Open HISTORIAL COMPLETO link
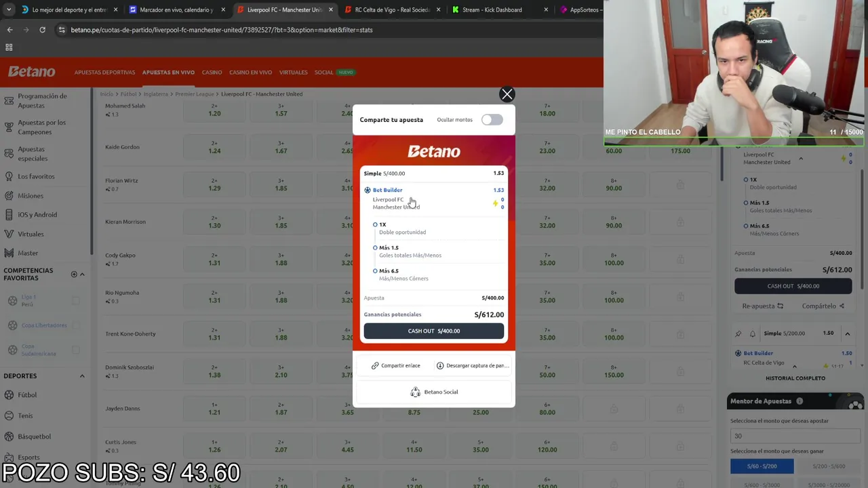The width and height of the screenshot is (868, 488). (795, 378)
